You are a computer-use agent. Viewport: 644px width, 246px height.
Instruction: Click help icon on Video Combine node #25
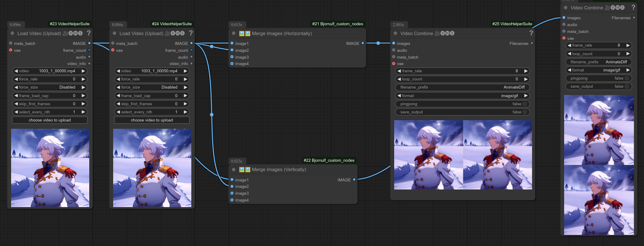tap(531, 33)
